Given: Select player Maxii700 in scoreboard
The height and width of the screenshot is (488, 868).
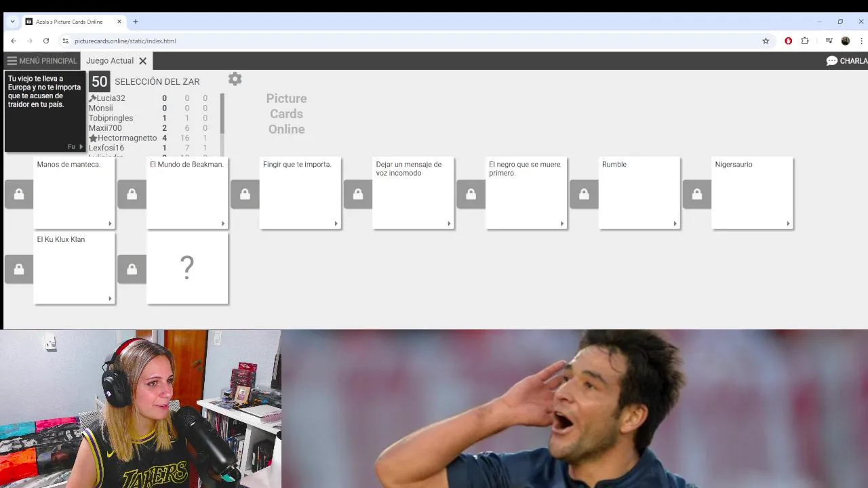Looking at the screenshot, I should click(x=105, y=128).
